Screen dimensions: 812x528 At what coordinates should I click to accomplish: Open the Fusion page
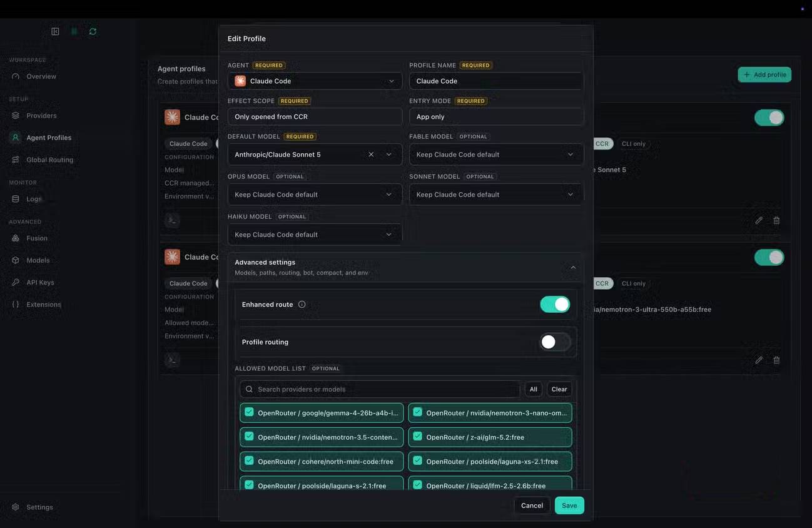(37, 238)
